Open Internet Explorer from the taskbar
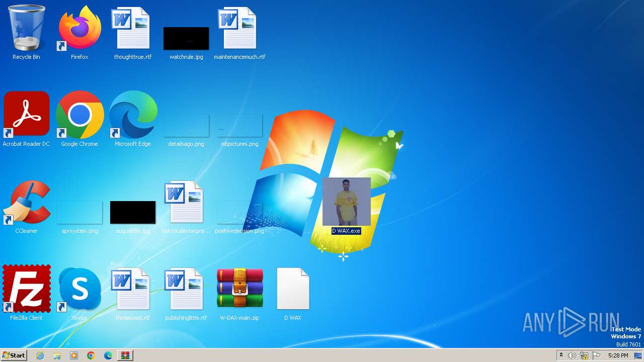This screenshot has height=362, width=644. [40, 355]
